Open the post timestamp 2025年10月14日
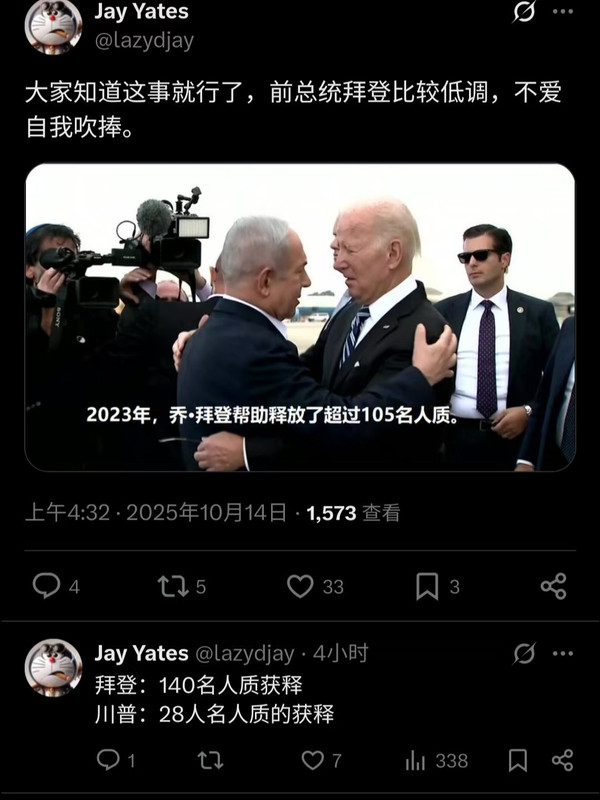Viewport: 600px width, 800px height. (206, 513)
